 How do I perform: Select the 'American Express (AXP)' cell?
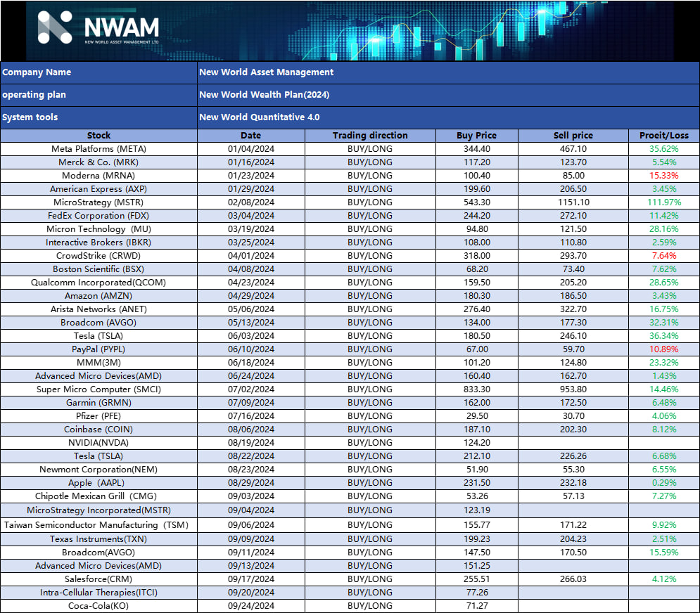click(98, 189)
